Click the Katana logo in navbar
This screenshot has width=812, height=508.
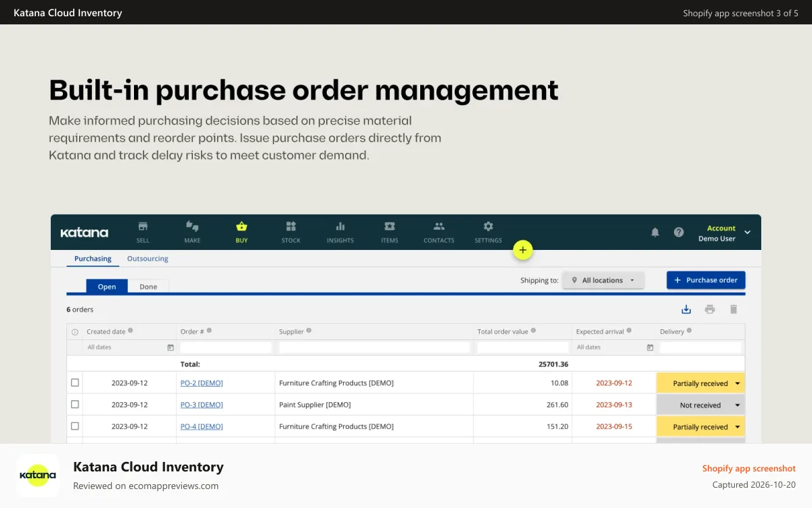tap(84, 232)
